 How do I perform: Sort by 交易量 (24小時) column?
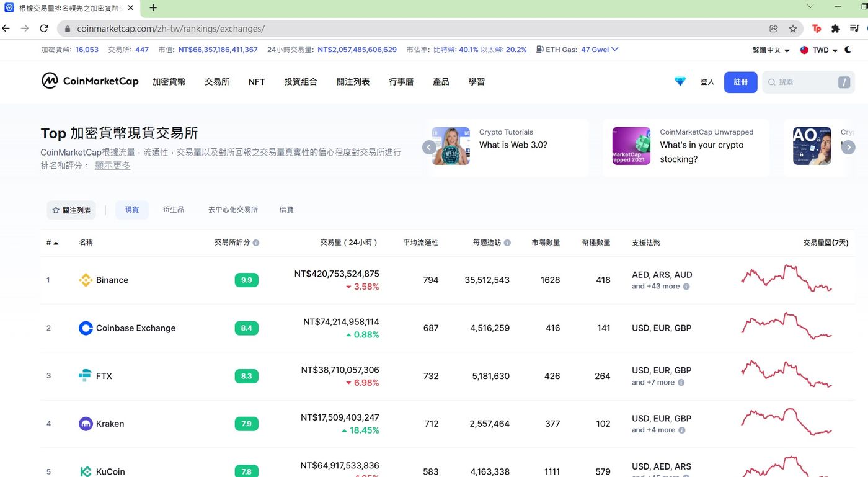coord(349,243)
